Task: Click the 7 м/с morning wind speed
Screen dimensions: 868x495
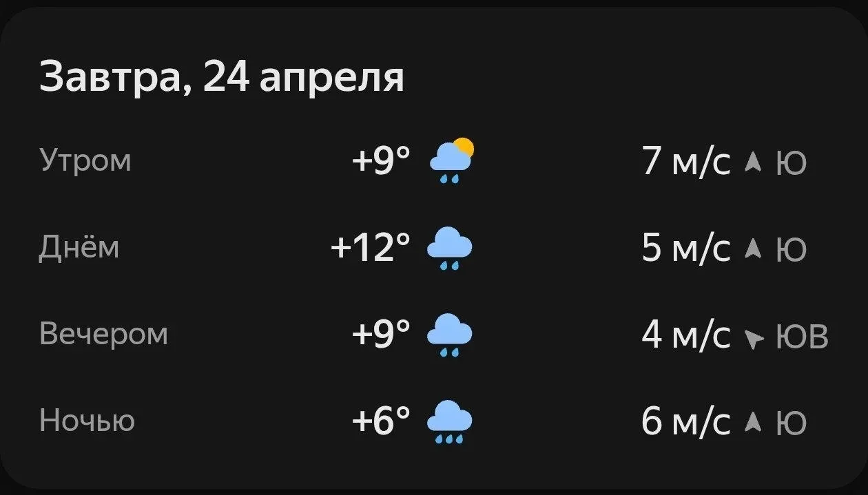Action: (685, 162)
